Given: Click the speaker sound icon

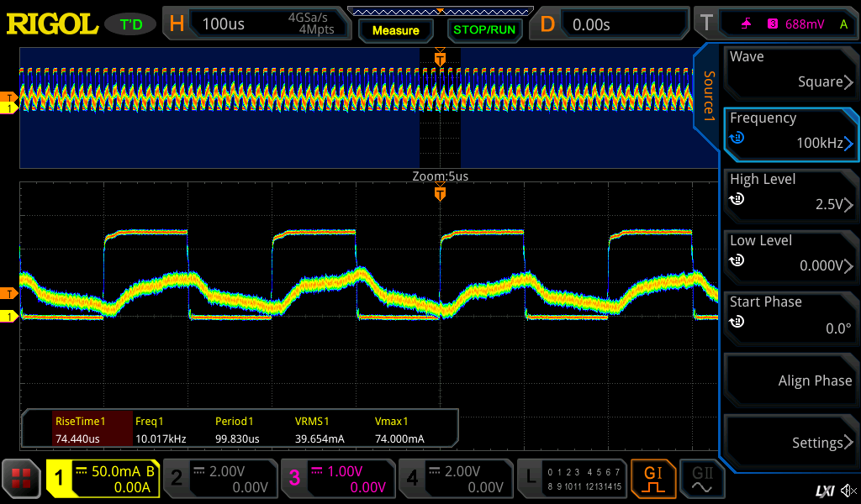Looking at the screenshot, I should click(x=850, y=491).
